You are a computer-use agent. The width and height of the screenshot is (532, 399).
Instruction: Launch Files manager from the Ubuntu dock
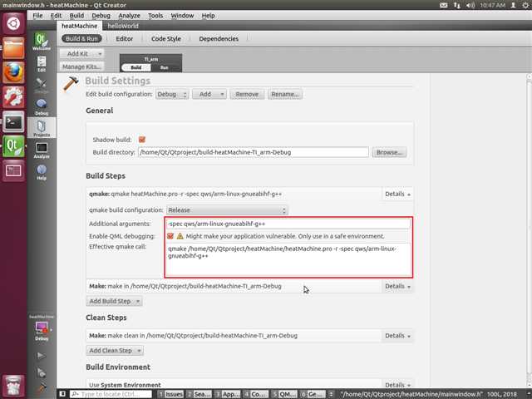coord(13,48)
